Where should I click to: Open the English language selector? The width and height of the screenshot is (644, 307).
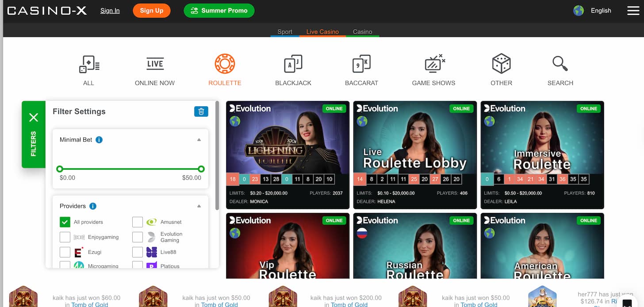click(x=601, y=11)
